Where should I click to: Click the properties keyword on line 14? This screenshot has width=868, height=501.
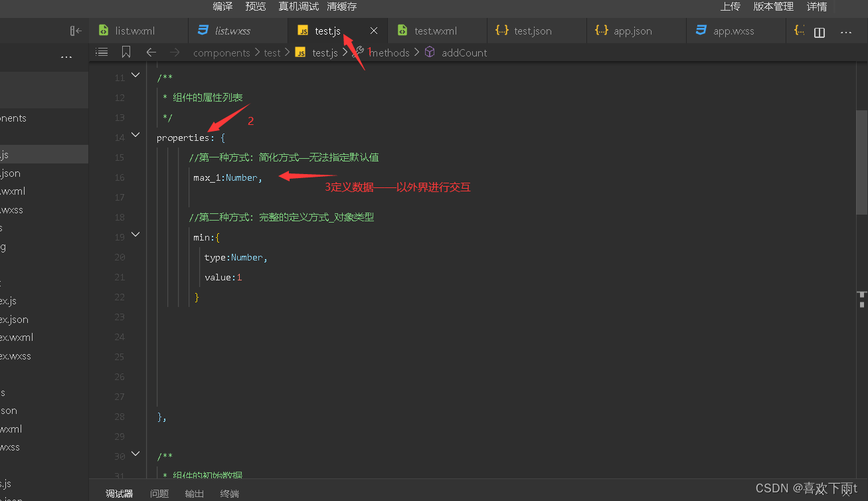(183, 138)
